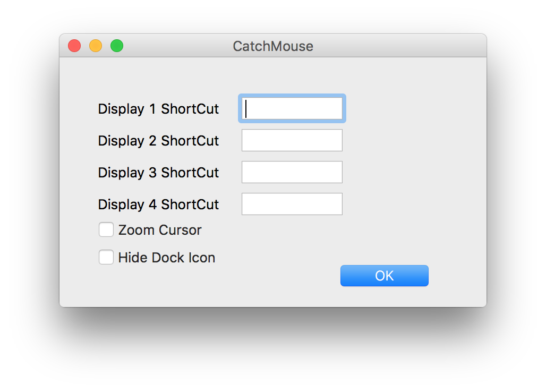546x392 pixels.
Task: Click the CatchMouse title text
Action: [x=273, y=46]
